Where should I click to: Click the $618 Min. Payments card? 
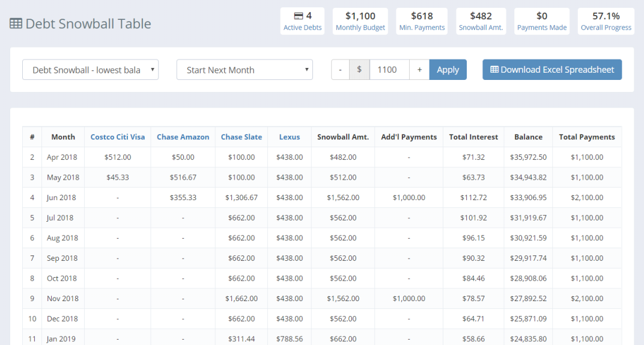tap(422, 22)
